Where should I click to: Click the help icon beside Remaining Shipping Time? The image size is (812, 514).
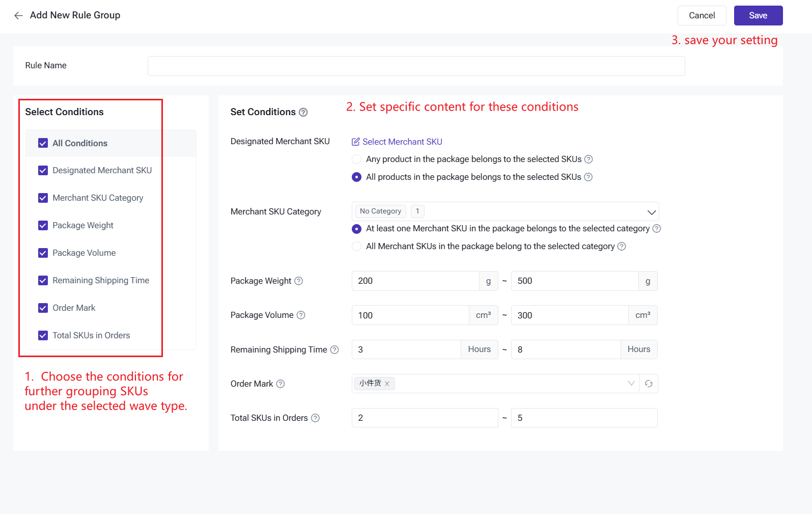point(334,350)
